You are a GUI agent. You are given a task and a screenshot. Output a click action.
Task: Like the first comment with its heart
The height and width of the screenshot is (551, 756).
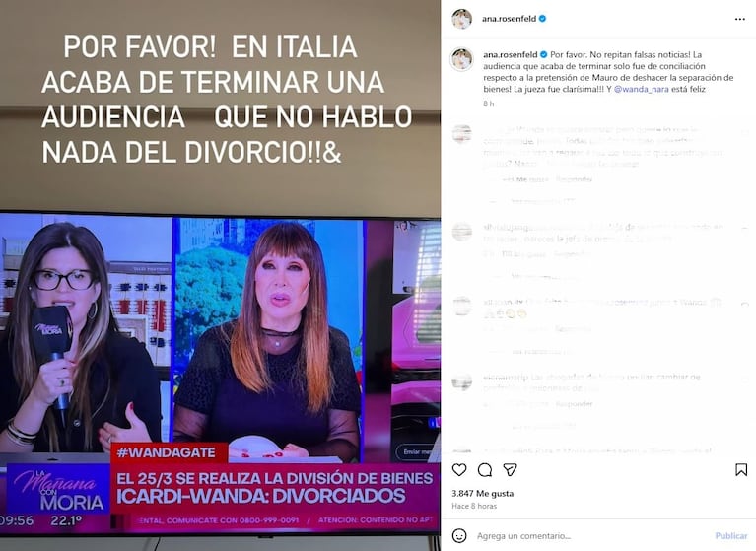click(744, 134)
